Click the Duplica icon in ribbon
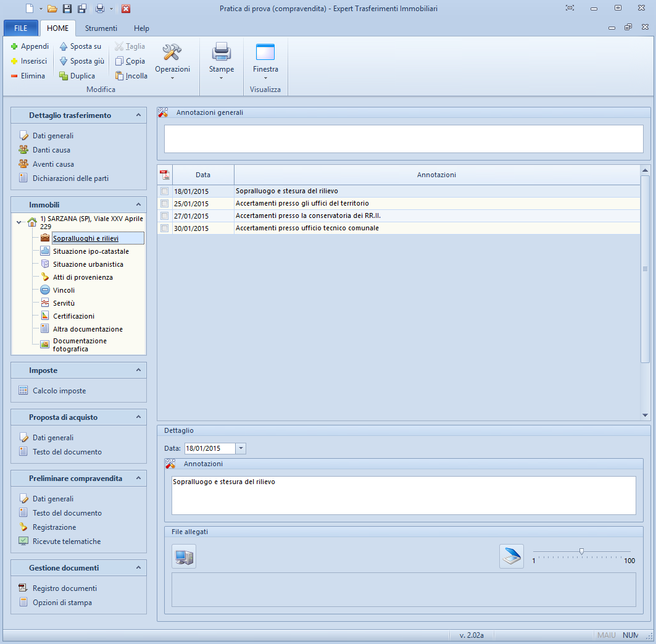The height and width of the screenshot is (644, 656). click(64, 76)
